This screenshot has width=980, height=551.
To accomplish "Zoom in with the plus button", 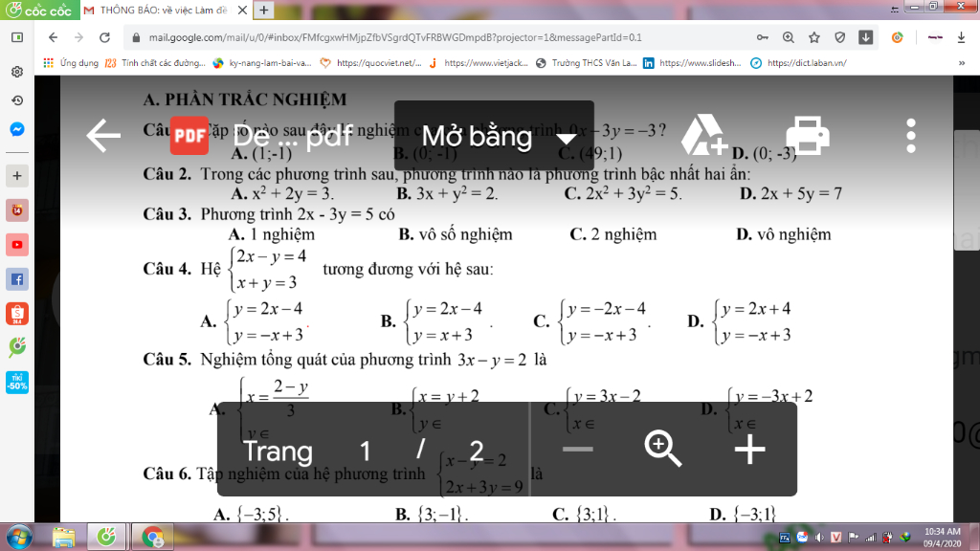I will click(x=749, y=450).
